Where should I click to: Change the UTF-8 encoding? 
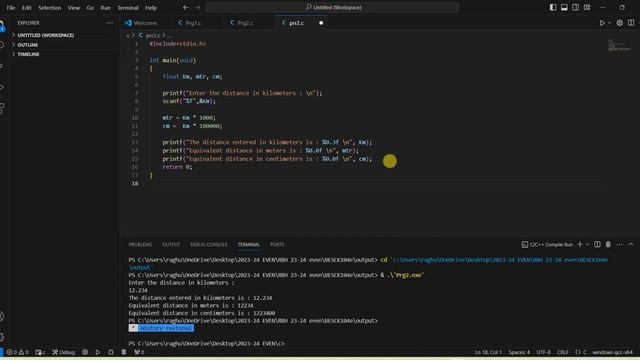tap(543, 352)
